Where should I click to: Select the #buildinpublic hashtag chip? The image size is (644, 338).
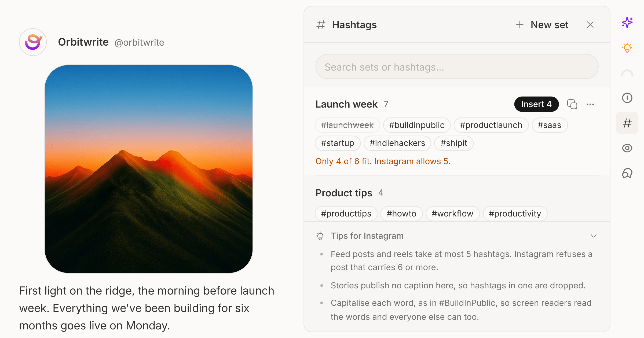pos(417,125)
